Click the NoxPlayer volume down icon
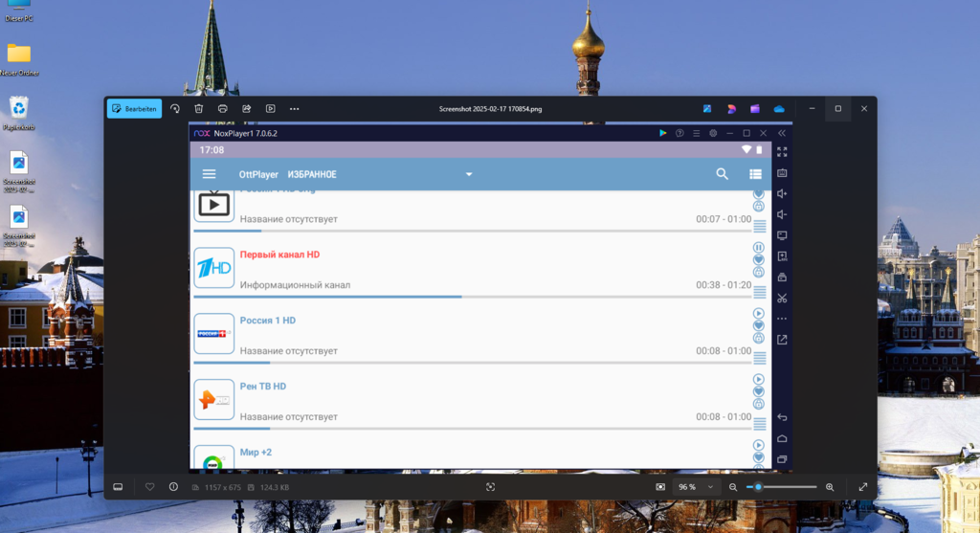Image resolution: width=980 pixels, height=533 pixels. 782,214
